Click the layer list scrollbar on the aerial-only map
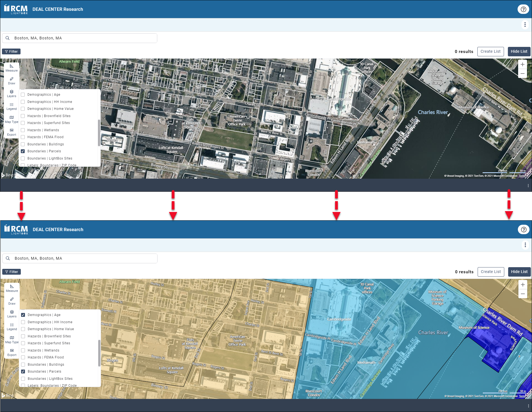The width and height of the screenshot is (532, 412). pyautogui.click(x=99, y=133)
